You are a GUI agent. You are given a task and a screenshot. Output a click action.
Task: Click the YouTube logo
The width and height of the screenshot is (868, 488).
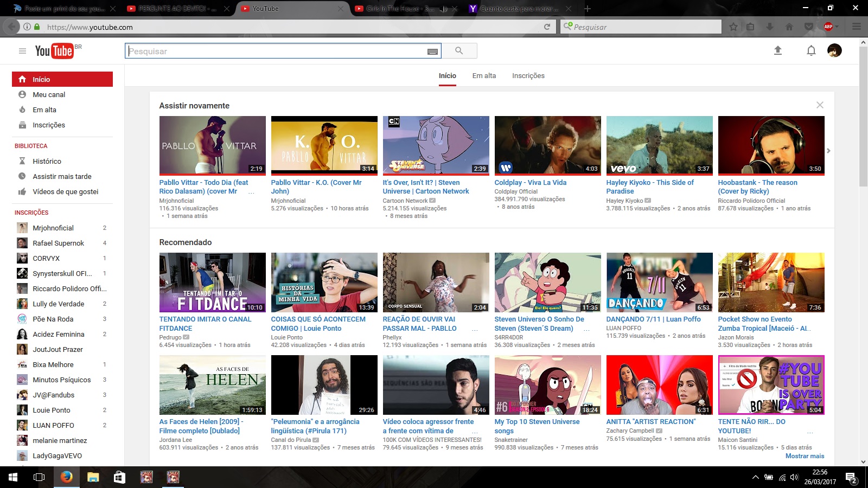pos(54,50)
